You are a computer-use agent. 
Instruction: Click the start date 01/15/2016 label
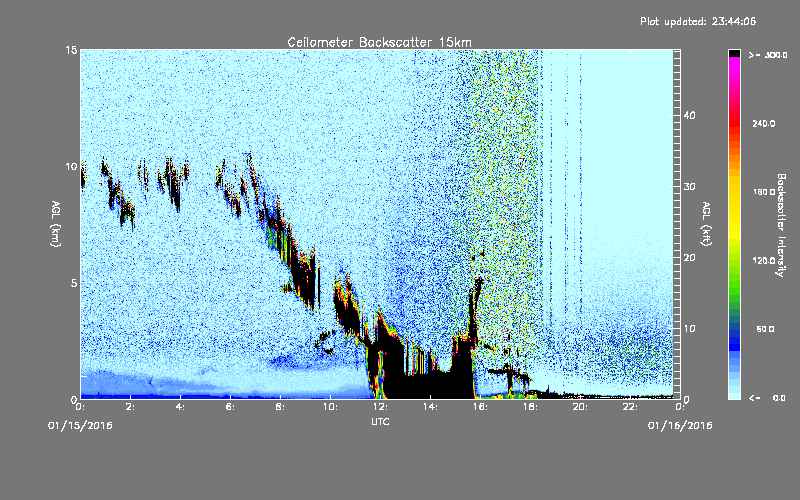[x=80, y=426]
